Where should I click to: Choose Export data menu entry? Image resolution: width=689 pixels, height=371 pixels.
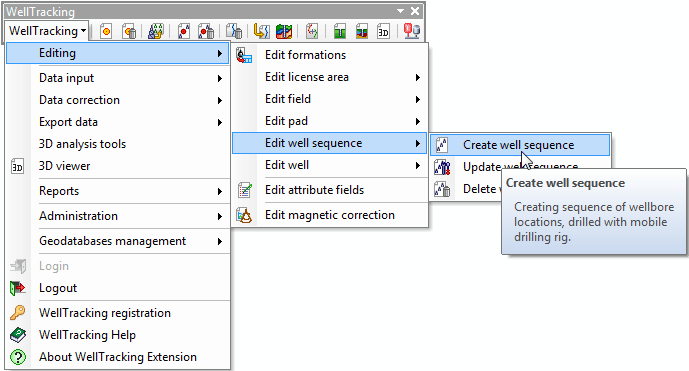(118, 122)
